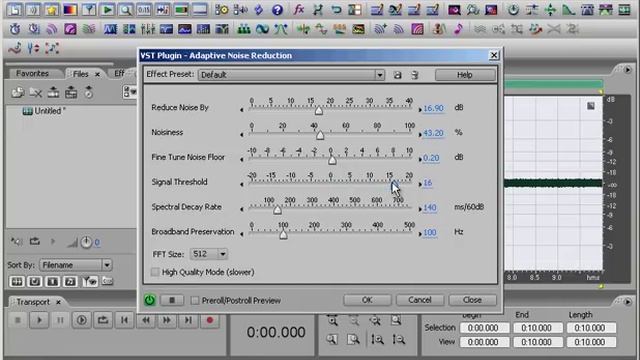Click the purple gauge square toolbar icon

pyautogui.click(x=70, y=29)
